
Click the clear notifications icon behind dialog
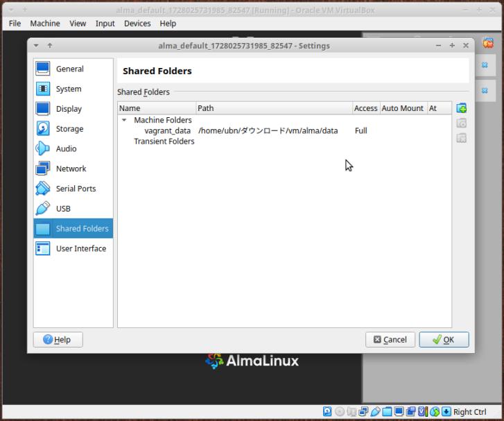click(488, 43)
